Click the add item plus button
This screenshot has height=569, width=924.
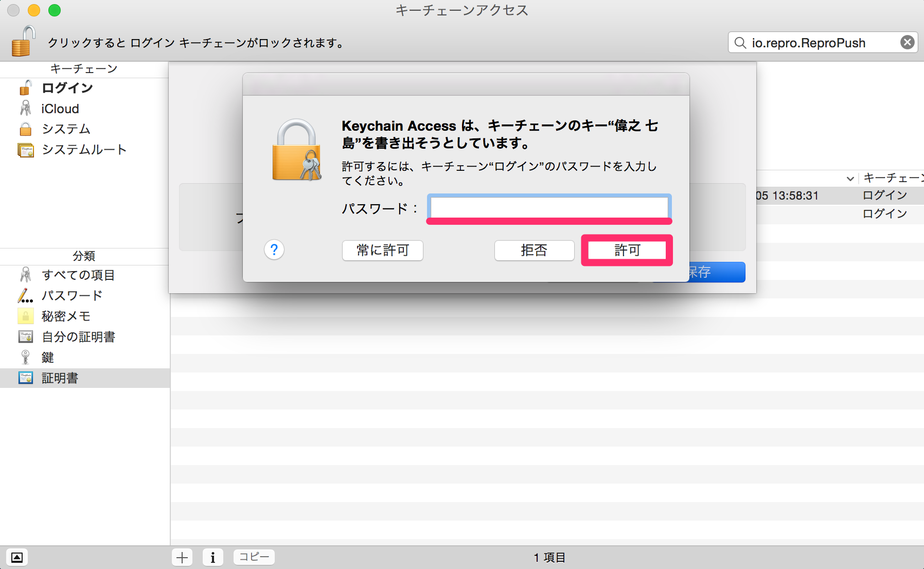182,557
